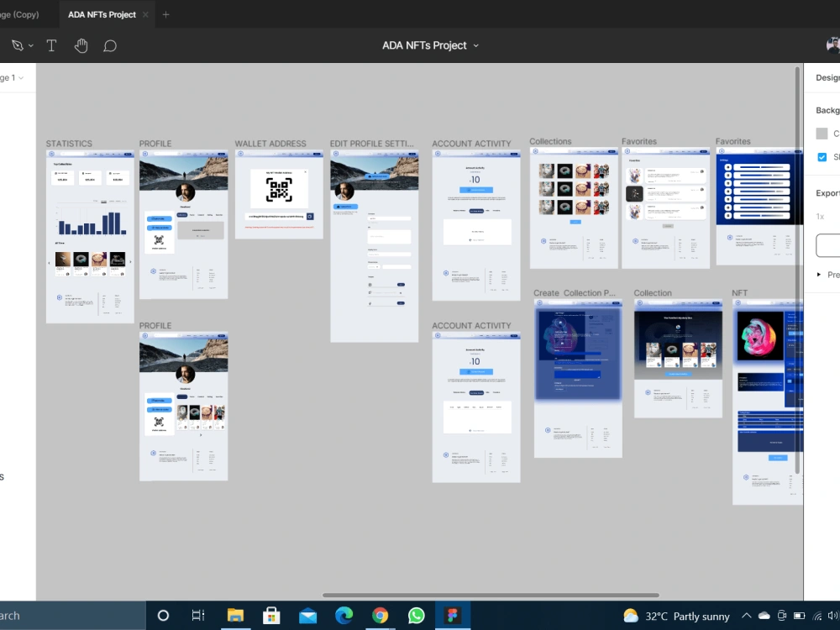This screenshot has height=630, width=840.
Task: Select the Collections frame label
Action: [x=550, y=141]
